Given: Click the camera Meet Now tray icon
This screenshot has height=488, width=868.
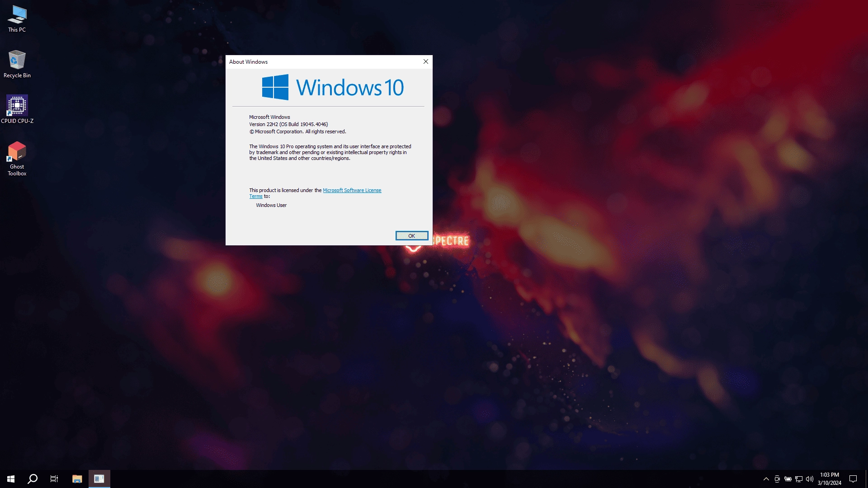Looking at the screenshot, I should (777, 479).
